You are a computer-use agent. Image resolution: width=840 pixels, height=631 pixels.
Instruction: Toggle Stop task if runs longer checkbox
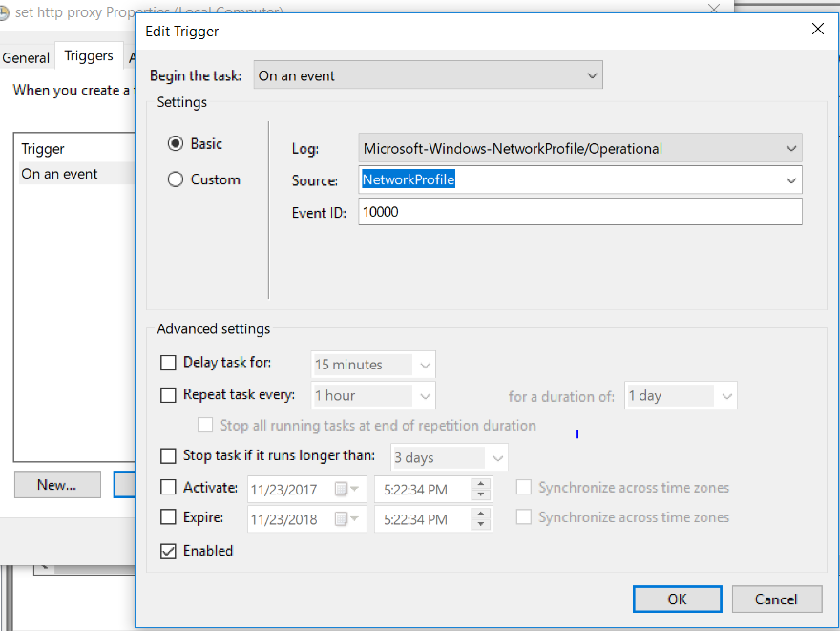pos(169,456)
